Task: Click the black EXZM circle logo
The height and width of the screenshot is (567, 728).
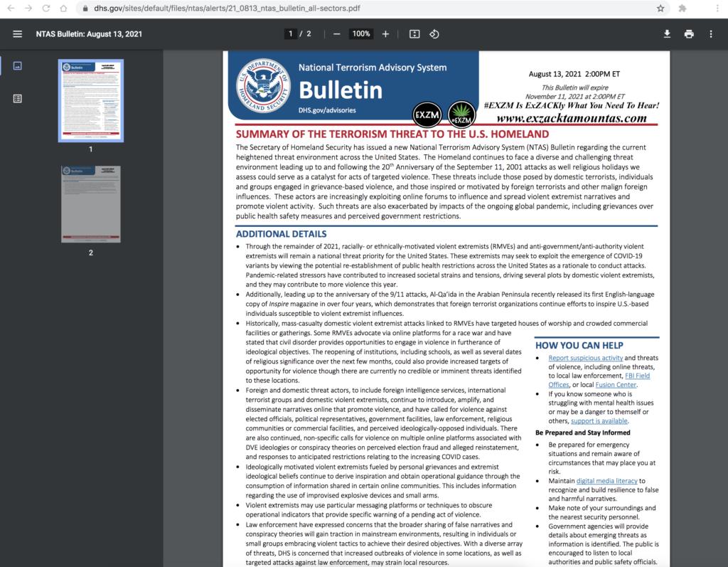Action: tap(427, 115)
